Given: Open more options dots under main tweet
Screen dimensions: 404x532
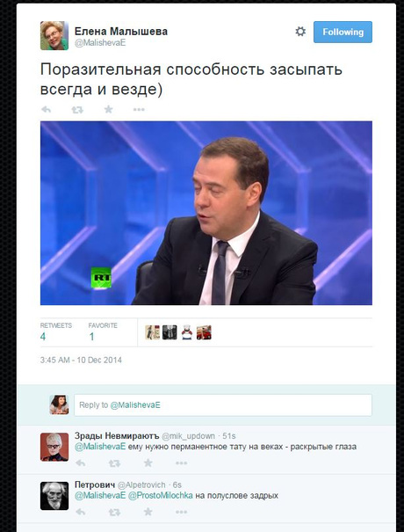Looking at the screenshot, I should coord(139,110).
